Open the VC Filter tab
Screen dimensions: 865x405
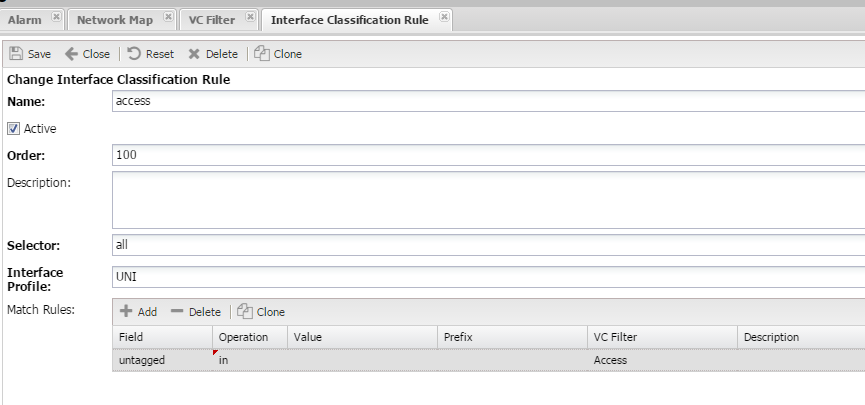coord(212,19)
